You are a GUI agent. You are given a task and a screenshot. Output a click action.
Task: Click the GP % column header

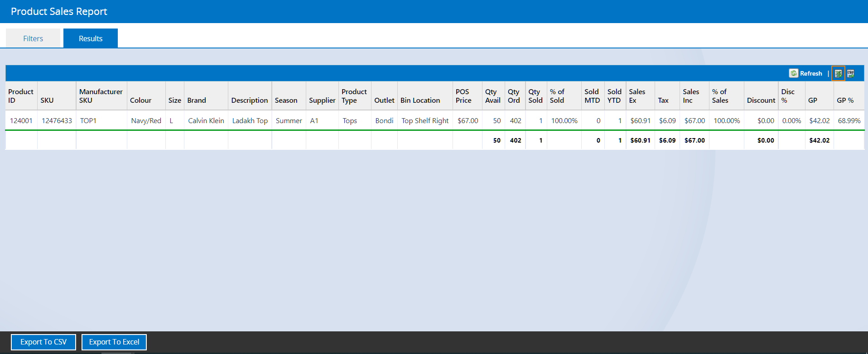coord(849,96)
